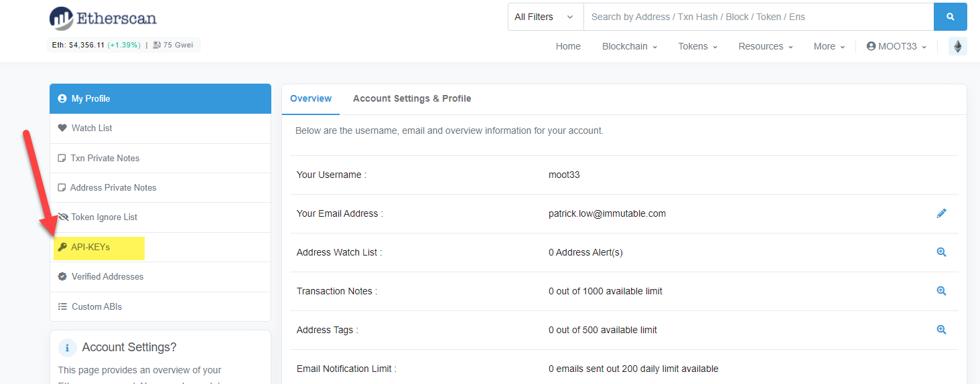
Task: Switch to Account Settings & Profile tab
Action: coord(412,98)
